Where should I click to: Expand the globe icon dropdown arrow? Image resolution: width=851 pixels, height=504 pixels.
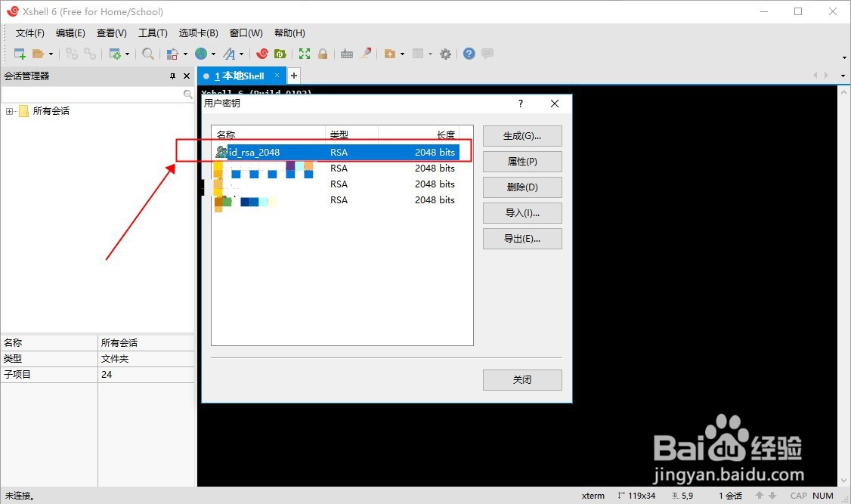point(213,54)
